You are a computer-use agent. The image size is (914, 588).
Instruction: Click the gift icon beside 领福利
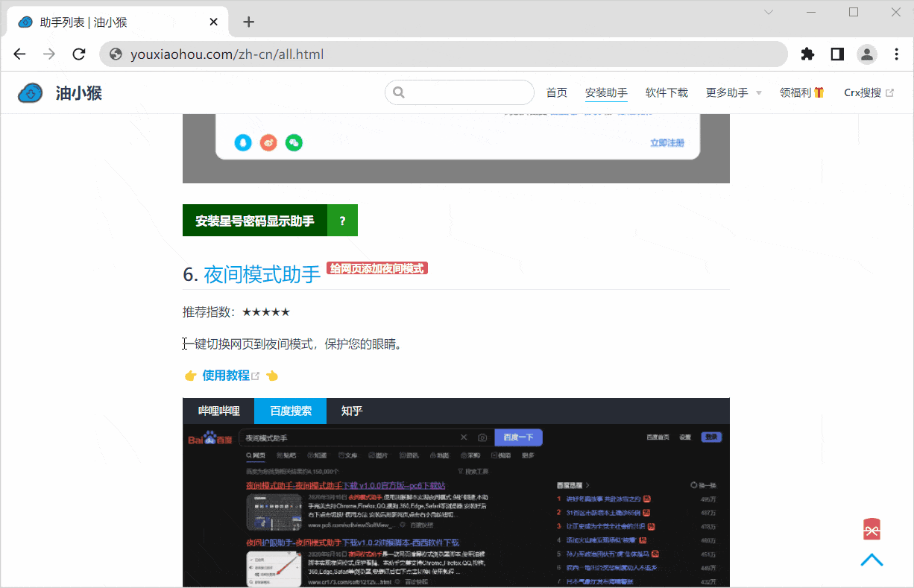819,92
